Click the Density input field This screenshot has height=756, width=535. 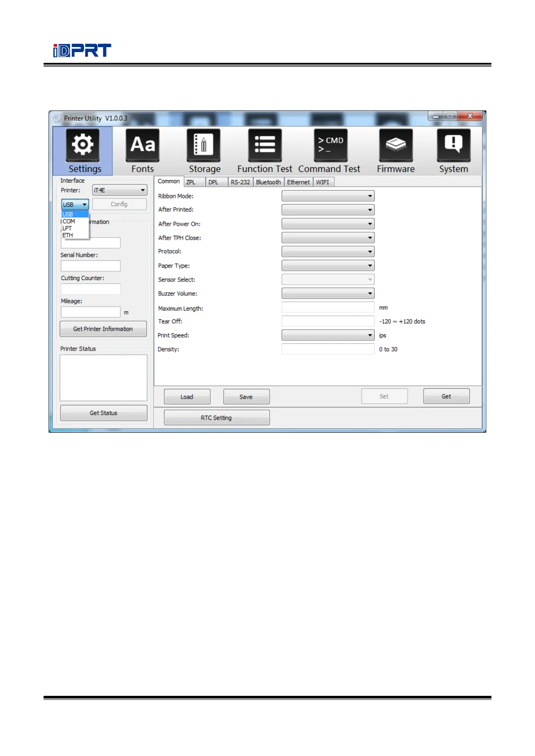point(328,349)
